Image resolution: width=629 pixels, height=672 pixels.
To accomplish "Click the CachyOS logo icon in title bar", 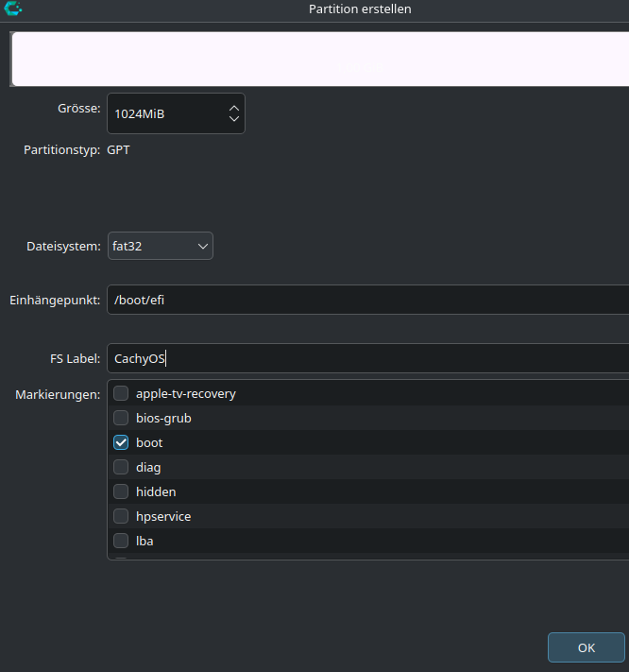I will pos(13,9).
